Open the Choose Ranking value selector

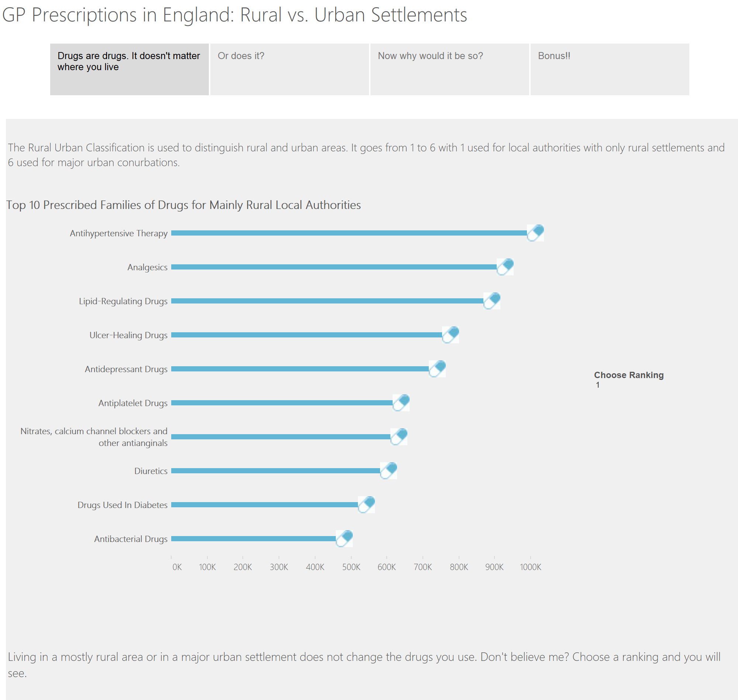point(598,385)
